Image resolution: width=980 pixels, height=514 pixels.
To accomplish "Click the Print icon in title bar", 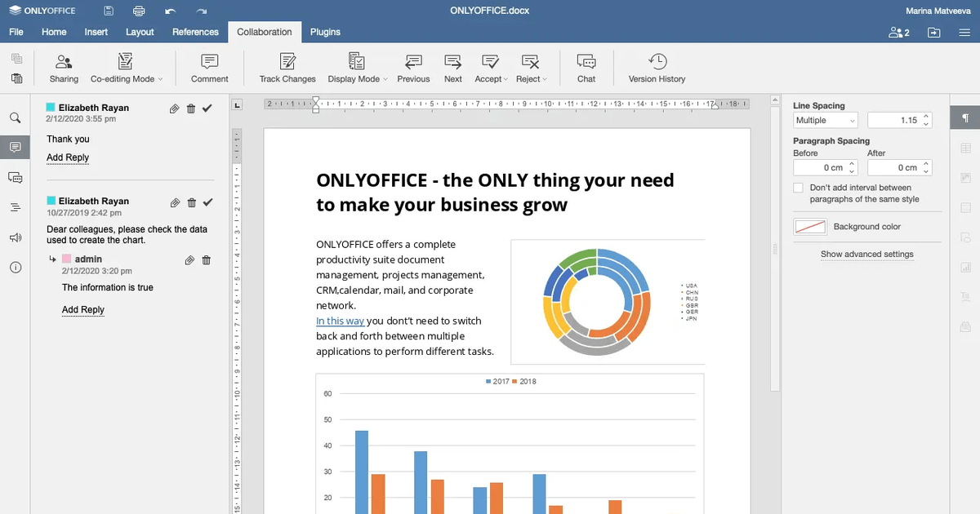I will coord(140,11).
